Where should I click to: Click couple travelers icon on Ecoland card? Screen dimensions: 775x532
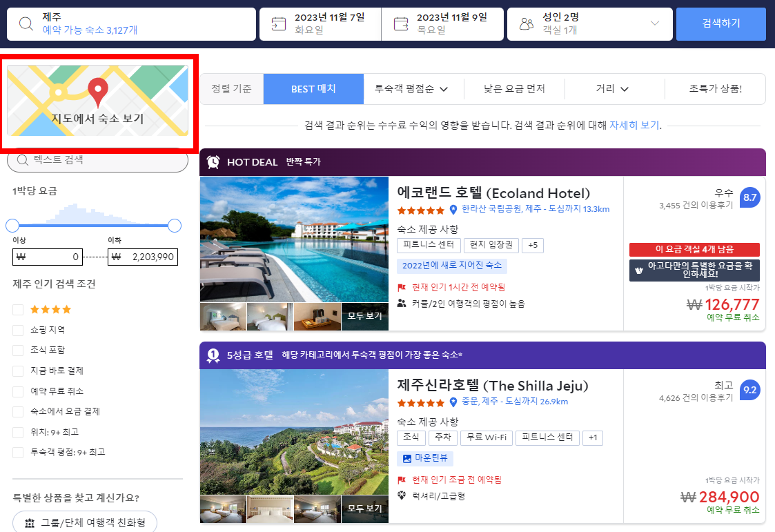coord(402,304)
